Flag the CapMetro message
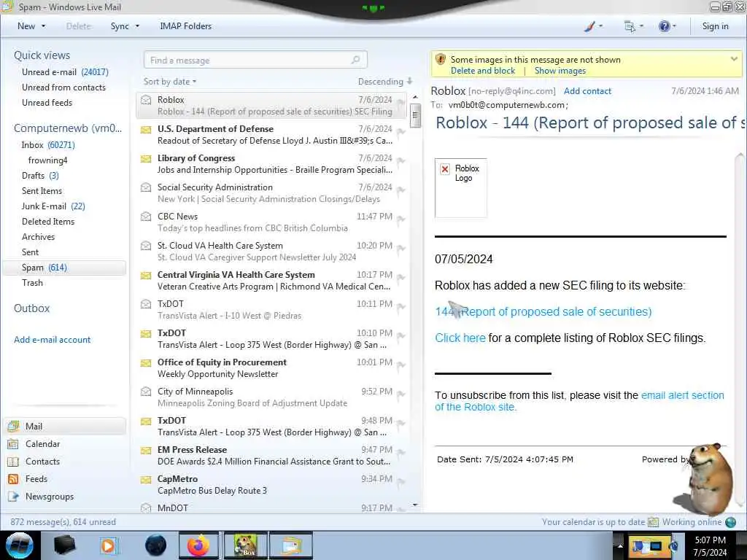Screen dimensions: 747x560 (401, 482)
